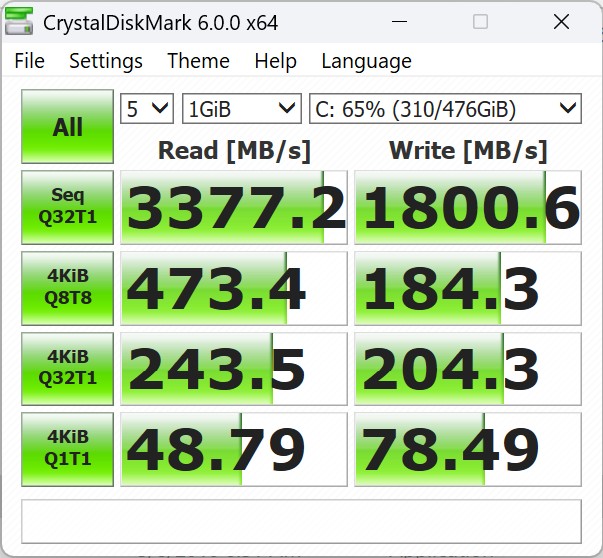Open the File menu
Screen dimensions: 603x558
(30, 61)
